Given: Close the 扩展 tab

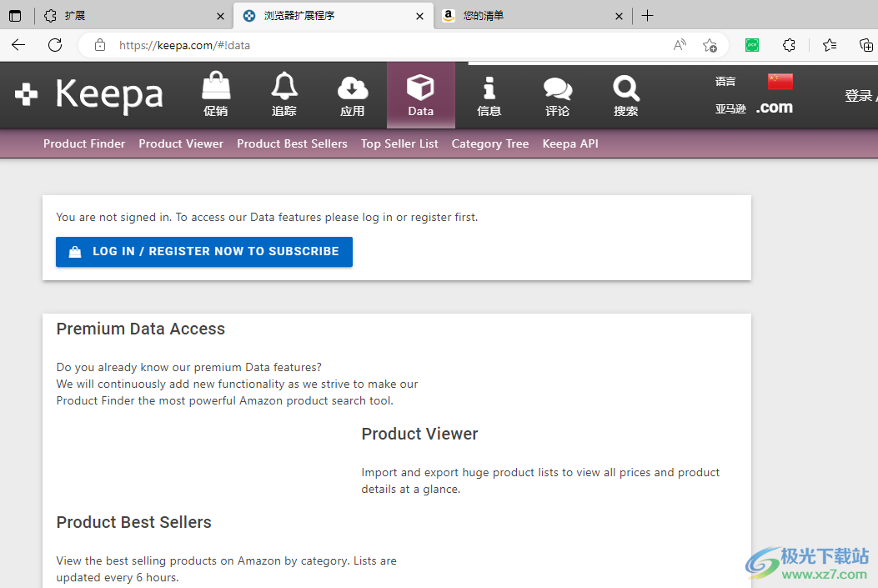Looking at the screenshot, I should click(x=221, y=16).
